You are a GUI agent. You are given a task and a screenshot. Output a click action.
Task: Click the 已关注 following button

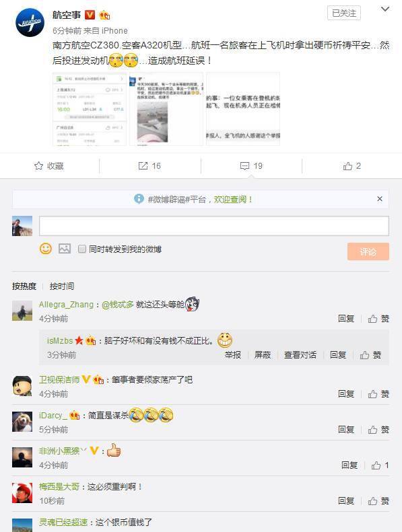click(344, 13)
